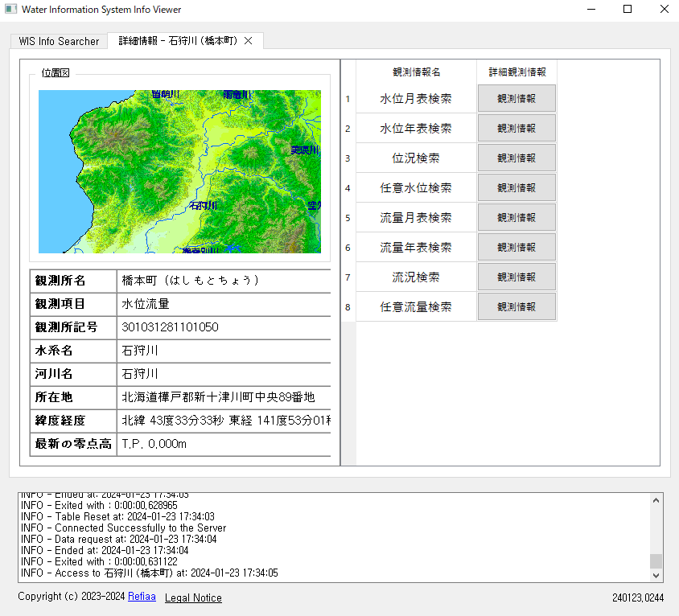Click the 位置図 location map image
This screenshot has height=616, width=679.
point(179,171)
